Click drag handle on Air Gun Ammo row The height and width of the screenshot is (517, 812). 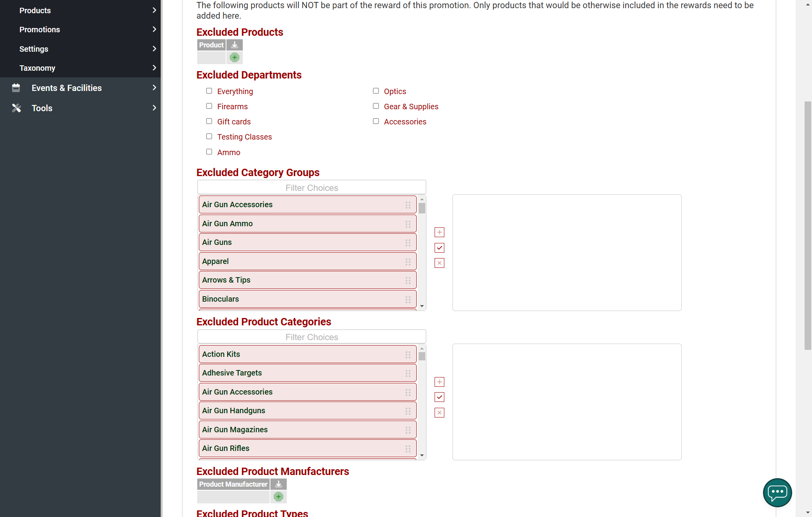[408, 224]
